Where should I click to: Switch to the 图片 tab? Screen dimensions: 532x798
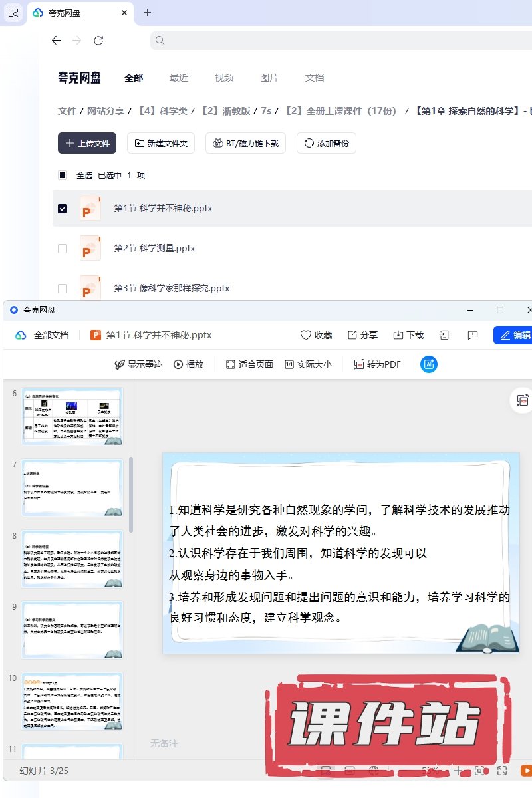(x=269, y=78)
